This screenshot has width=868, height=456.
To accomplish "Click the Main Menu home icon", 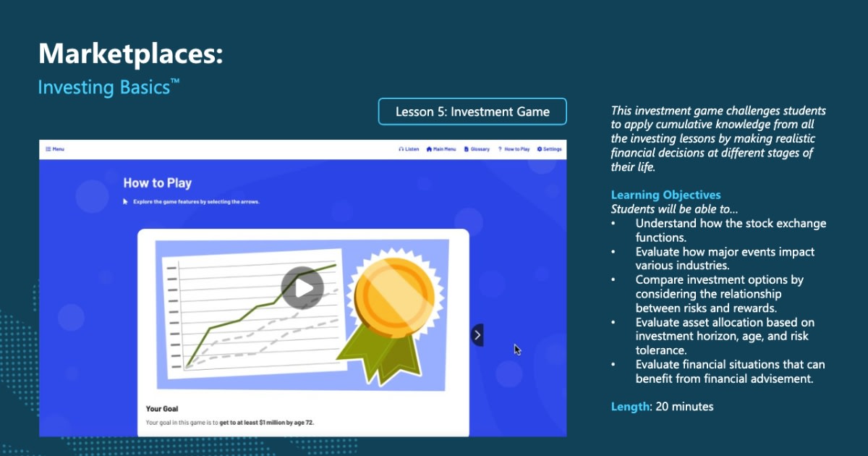I will (428, 148).
